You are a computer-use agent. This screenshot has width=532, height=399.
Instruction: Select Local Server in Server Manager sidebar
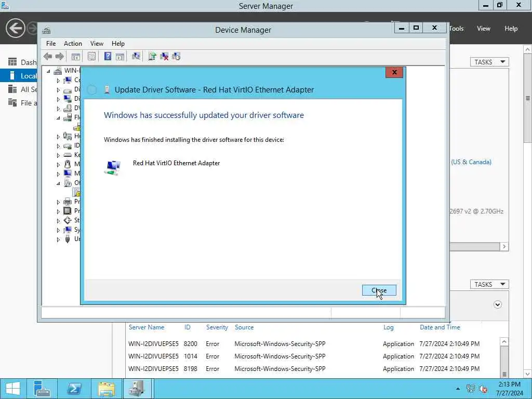coord(19,76)
